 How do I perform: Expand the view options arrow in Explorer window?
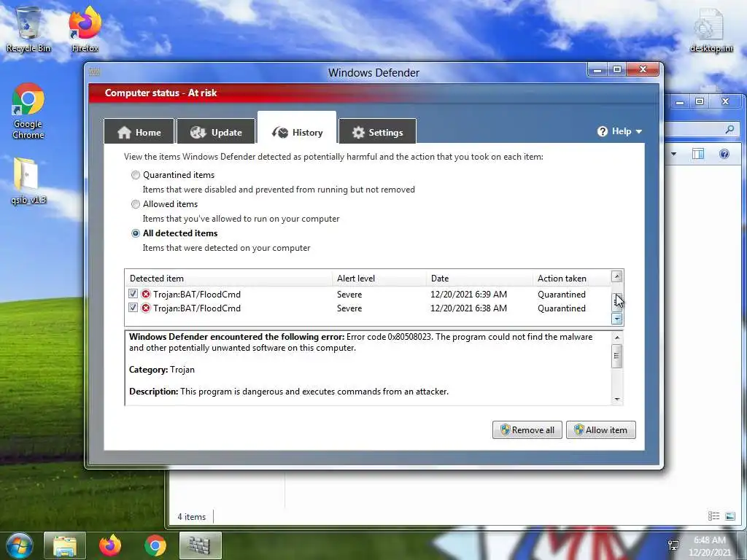click(x=673, y=154)
